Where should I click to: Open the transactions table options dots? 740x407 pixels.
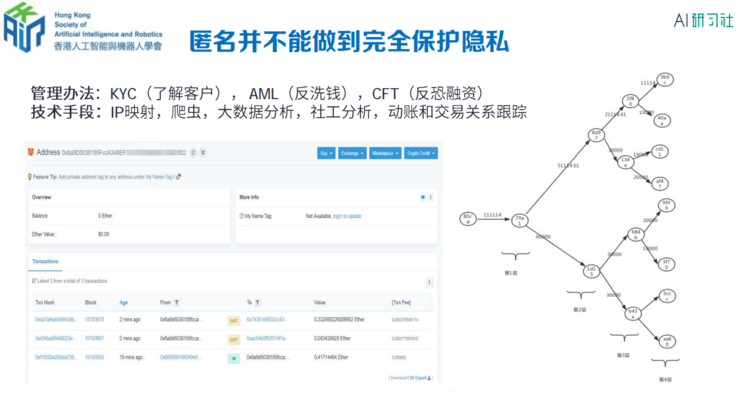[x=430, y=283]
